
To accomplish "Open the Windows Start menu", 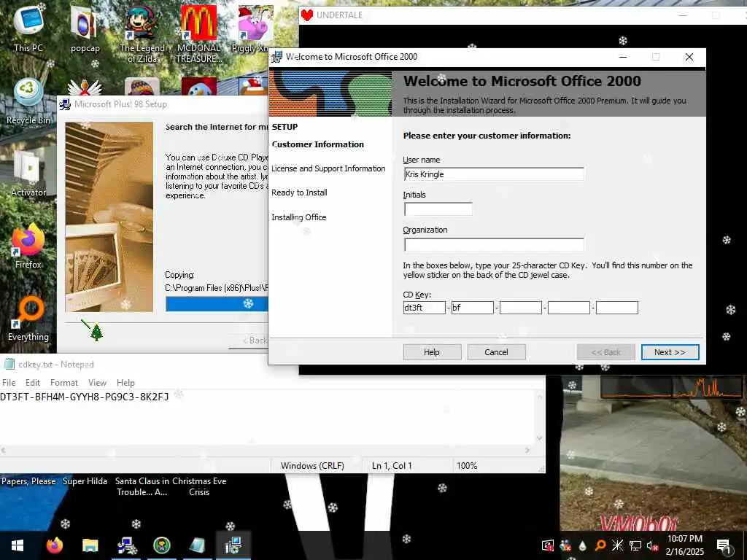I will (x=18, y=545).
